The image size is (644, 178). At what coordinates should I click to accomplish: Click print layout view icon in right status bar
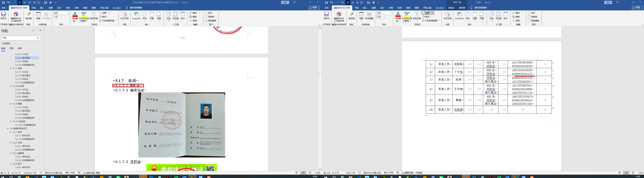click(x=626, y=173)
